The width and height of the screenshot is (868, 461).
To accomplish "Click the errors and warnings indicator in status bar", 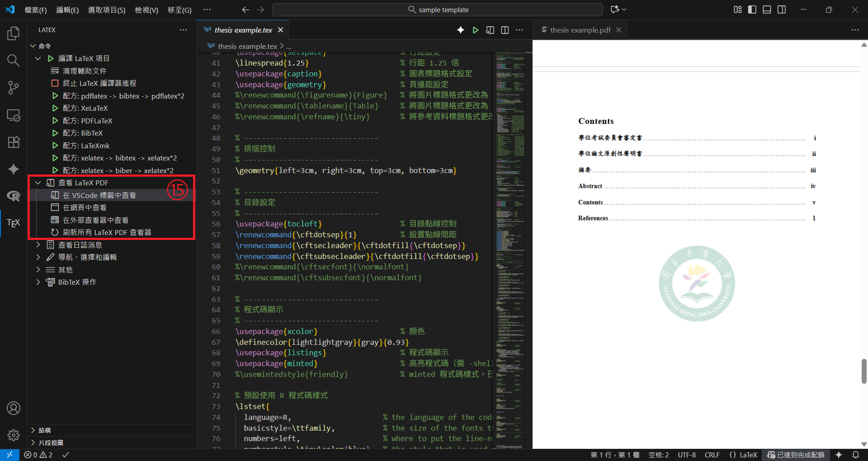I will point(38,455).
